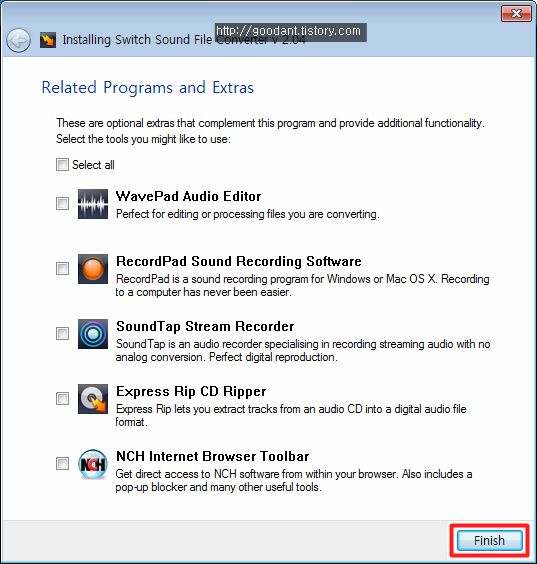
Task: Check the RecordPad Sound Recording Software box
Action: (x=62, y=269)
